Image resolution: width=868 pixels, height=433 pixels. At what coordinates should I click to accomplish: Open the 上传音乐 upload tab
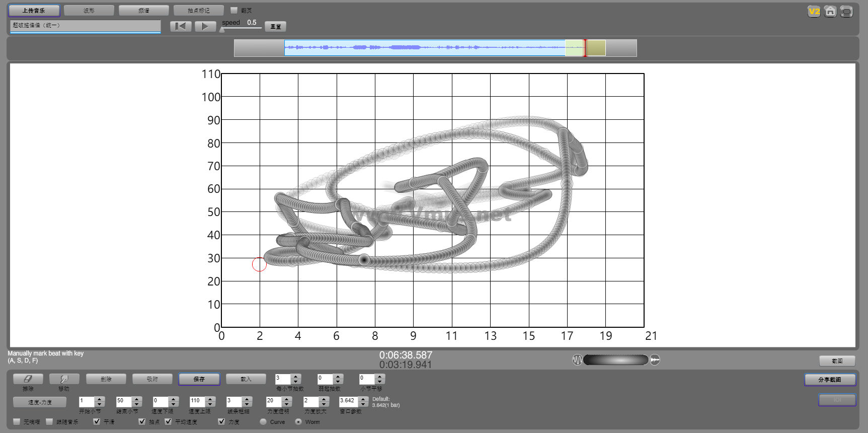[x=34, y=11]
